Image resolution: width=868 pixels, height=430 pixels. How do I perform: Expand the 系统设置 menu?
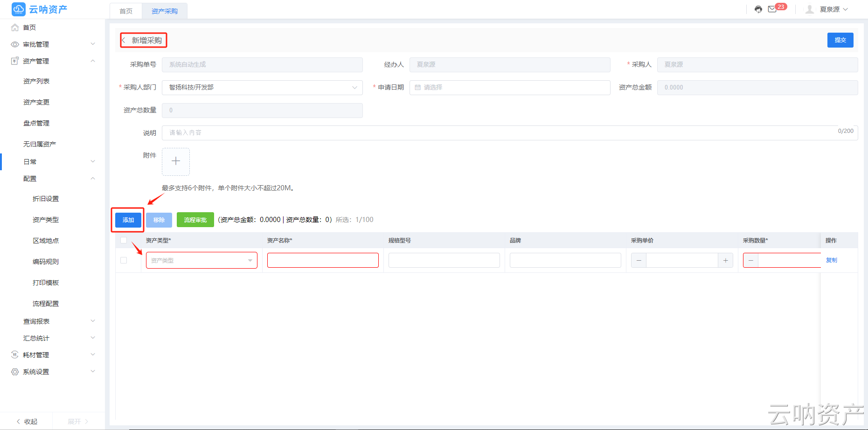click(x=93, y=372)
